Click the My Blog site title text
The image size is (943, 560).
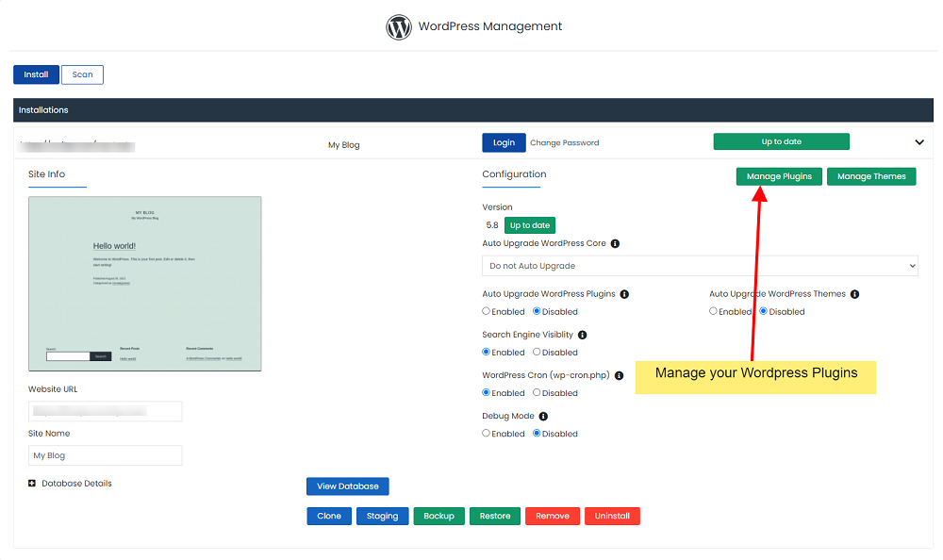[344, 145]
